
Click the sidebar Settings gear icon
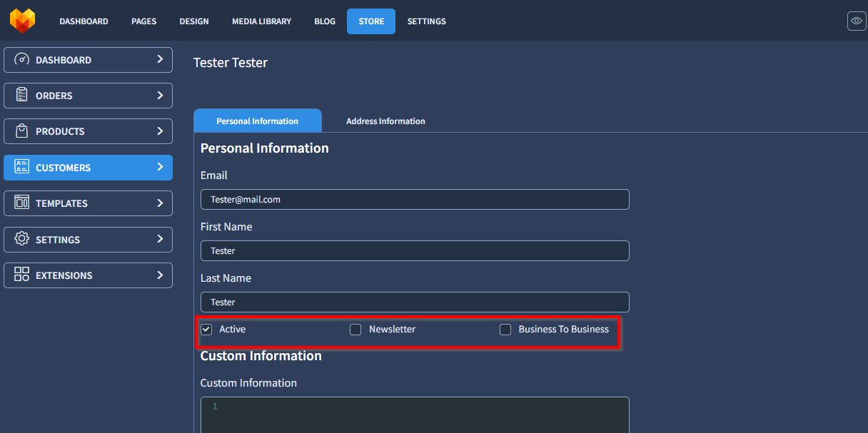click(x=21, y=240)
